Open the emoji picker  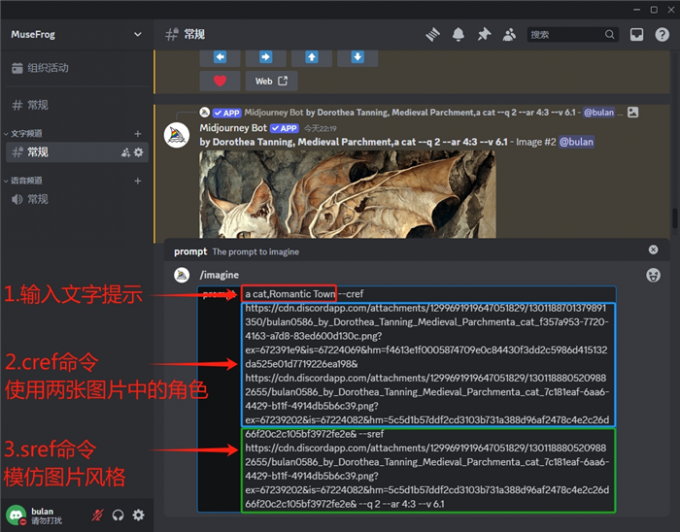pyautogui.click(x=653, y=275)
